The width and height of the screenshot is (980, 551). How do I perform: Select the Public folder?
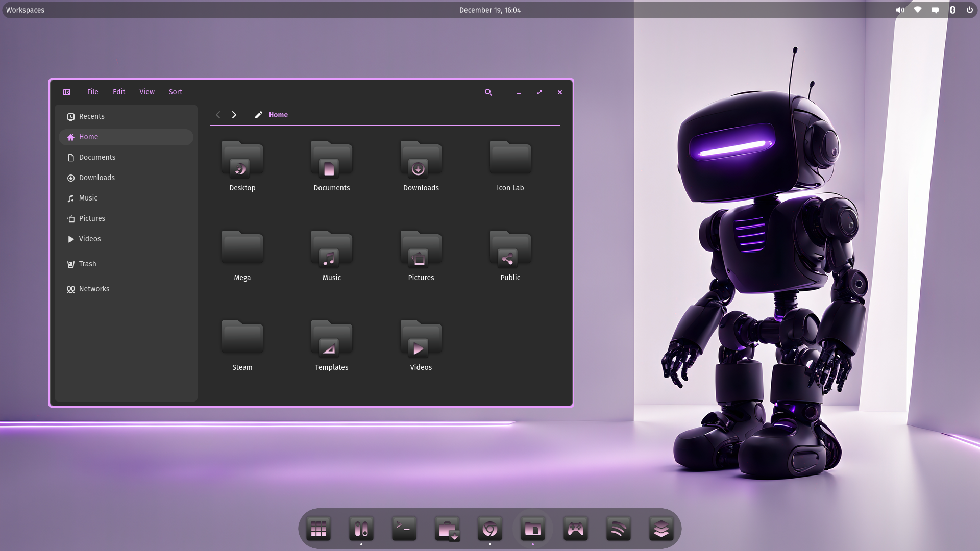click(510, 248)
